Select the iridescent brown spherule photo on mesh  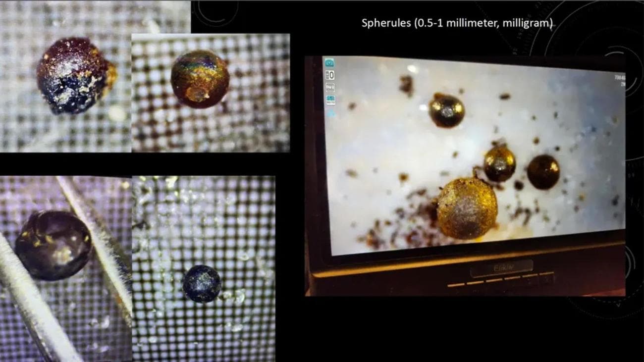[x=200, y=79]
